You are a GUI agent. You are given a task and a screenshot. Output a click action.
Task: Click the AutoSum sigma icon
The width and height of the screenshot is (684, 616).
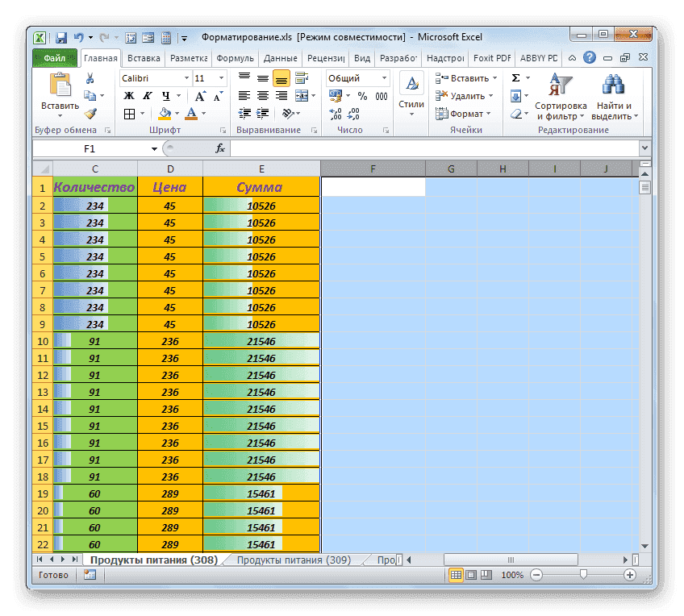click(515, 77)
